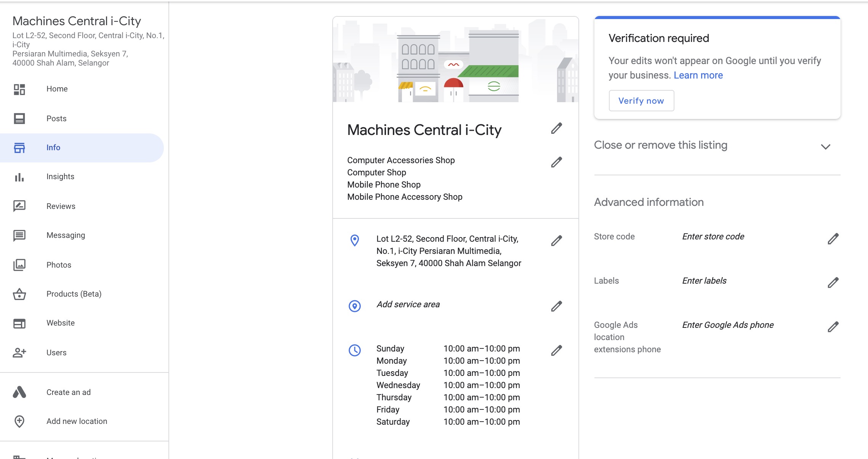Edit business categories with pencil icon
Screen dimensions: 868x459
557,162
